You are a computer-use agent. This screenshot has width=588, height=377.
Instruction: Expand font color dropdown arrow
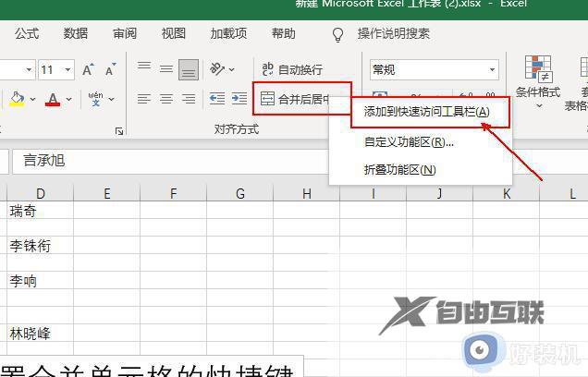pyautogui.click(x=69, y=99)
